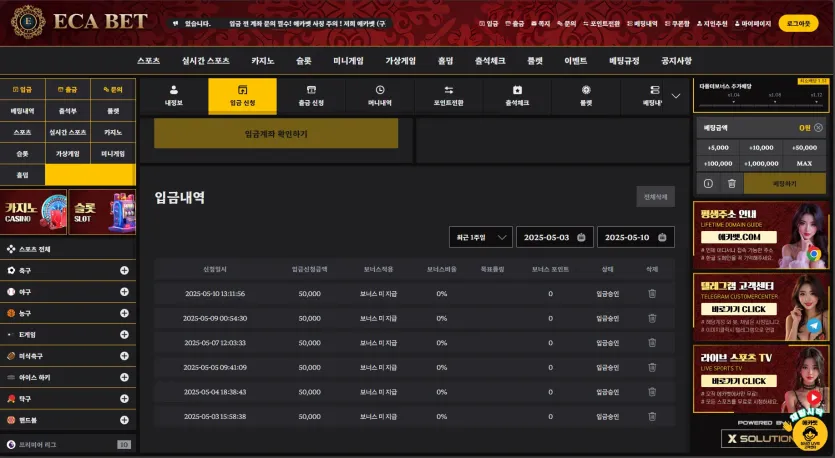Screen dimensions: 835x458
Task: Expand the 미식축구 sport category
Action: coord(124,356)
